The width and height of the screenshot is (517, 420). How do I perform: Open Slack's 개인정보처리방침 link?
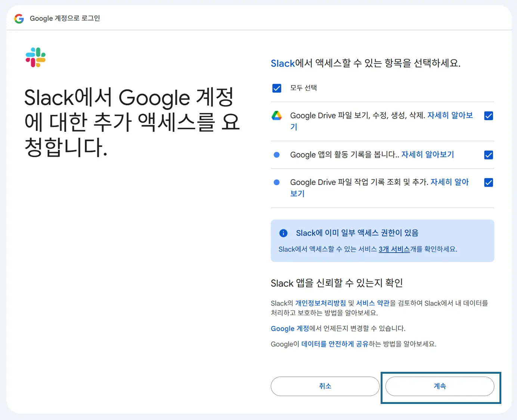321,303
